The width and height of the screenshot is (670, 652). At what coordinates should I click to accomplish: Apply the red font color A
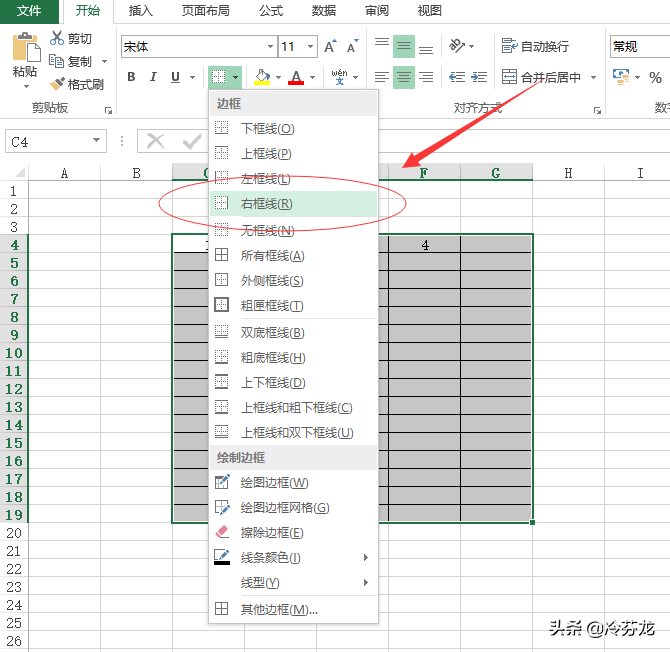296,77
